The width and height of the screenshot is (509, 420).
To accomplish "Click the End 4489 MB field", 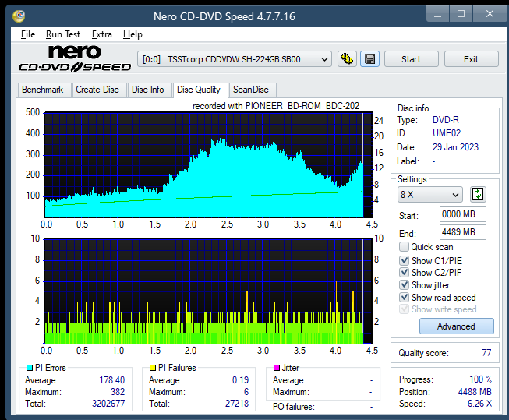I will [x=462, y=232].
